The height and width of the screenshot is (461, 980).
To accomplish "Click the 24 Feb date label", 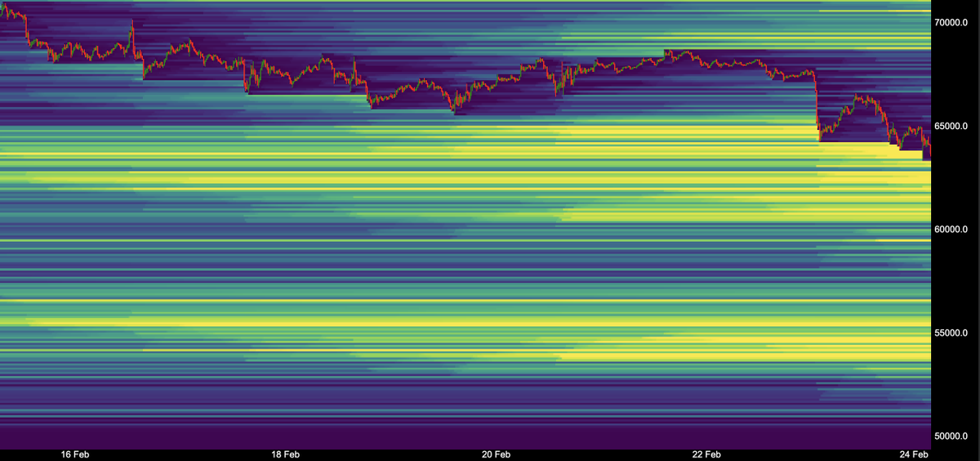I will coord(915,454).
